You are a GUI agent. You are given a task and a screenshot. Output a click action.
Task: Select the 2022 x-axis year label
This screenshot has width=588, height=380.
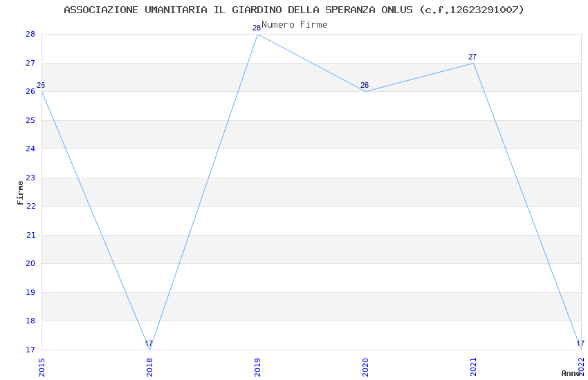point(582,368)
